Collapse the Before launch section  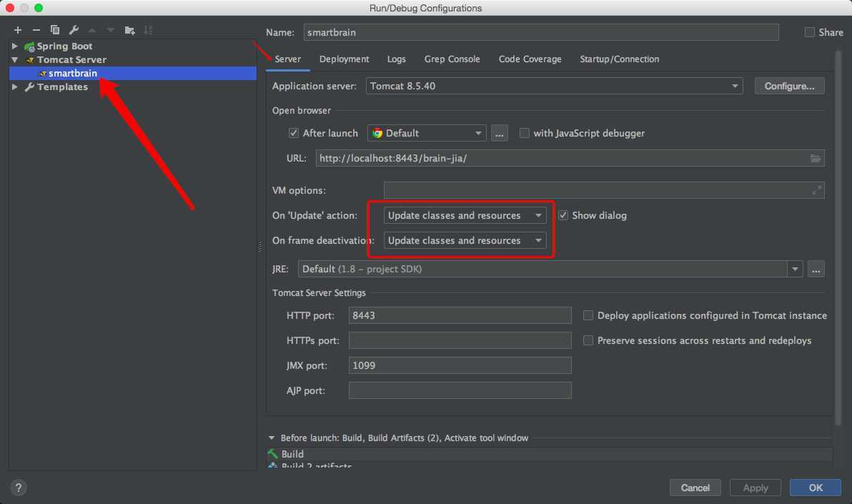click(x=272, y=438)
